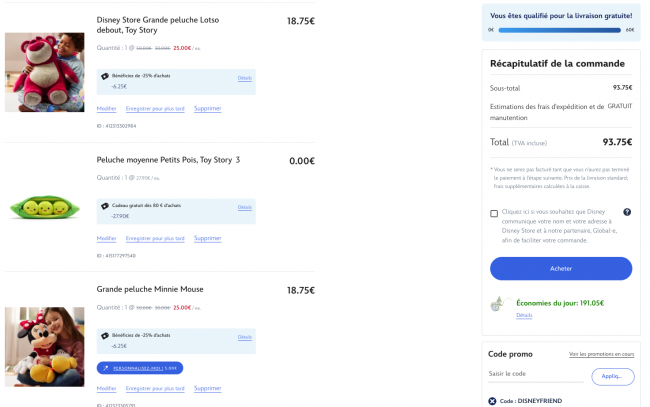Open Détails for Lotso discount

pyautogui.click(x=245, y=77)
